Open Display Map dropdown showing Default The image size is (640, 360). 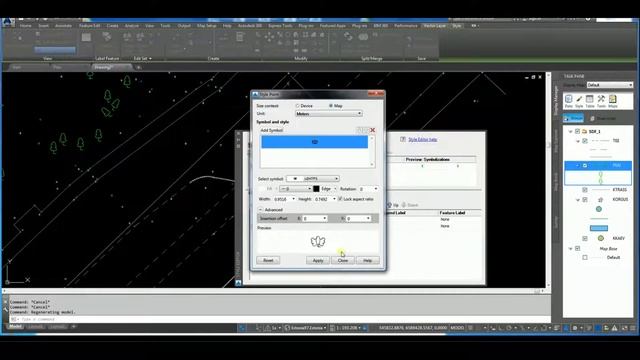(610, 85)
